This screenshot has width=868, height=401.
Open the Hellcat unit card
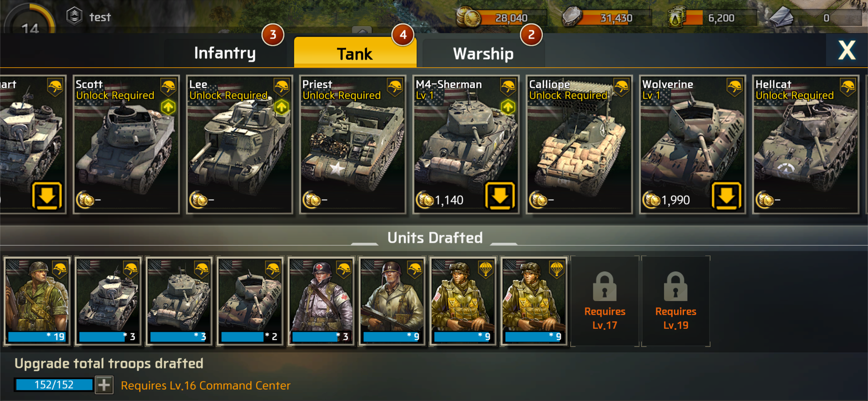point(805,144)
